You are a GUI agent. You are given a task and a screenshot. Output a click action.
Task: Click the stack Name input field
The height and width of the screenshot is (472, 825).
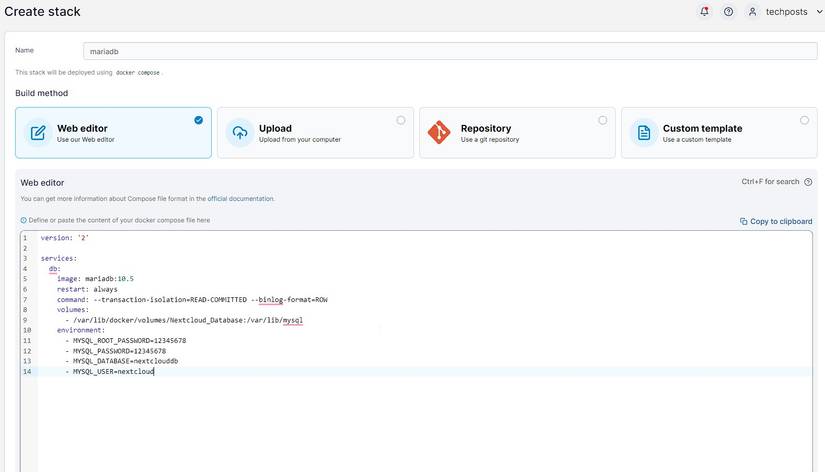coord(450,51)
